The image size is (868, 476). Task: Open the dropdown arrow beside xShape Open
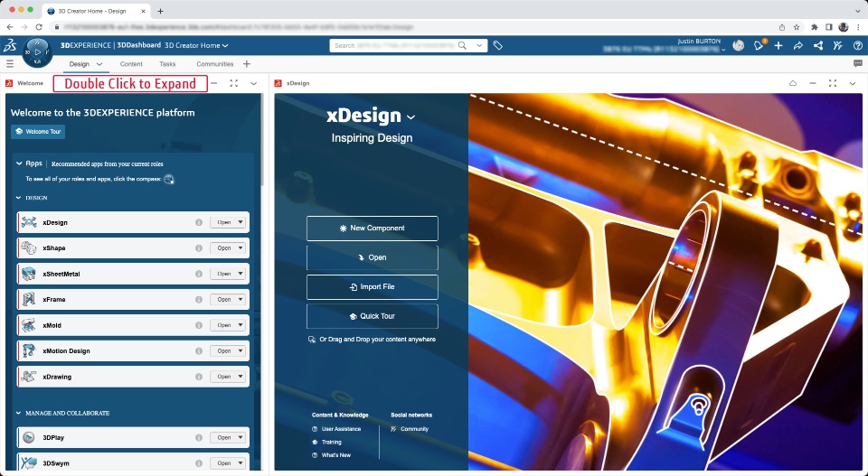[x=241, y=248]
